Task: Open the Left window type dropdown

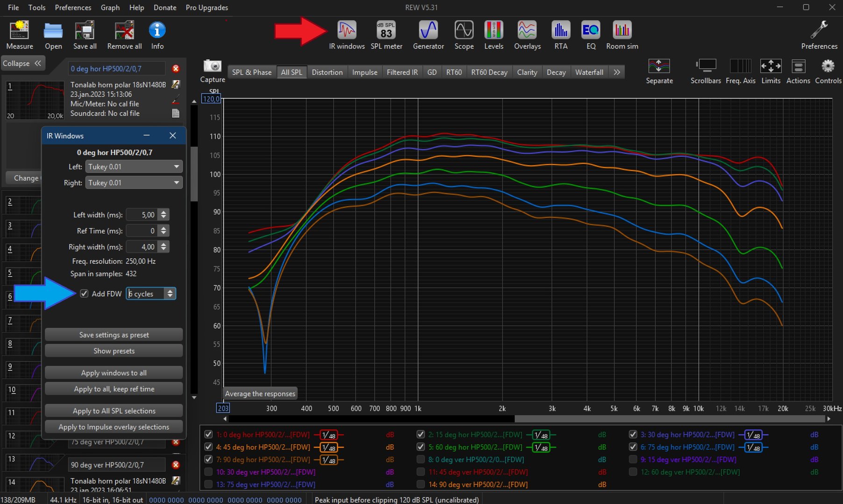Action: (x=134, y=167)
